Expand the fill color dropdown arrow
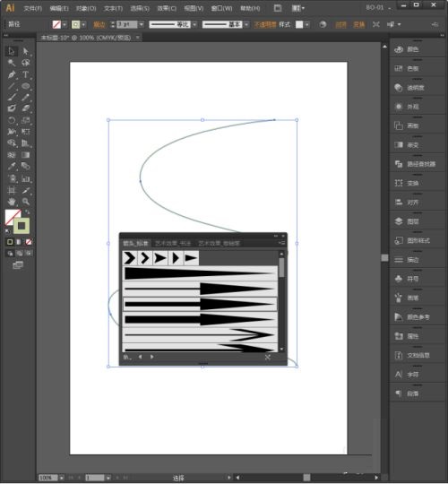 (x=65, y=24)
